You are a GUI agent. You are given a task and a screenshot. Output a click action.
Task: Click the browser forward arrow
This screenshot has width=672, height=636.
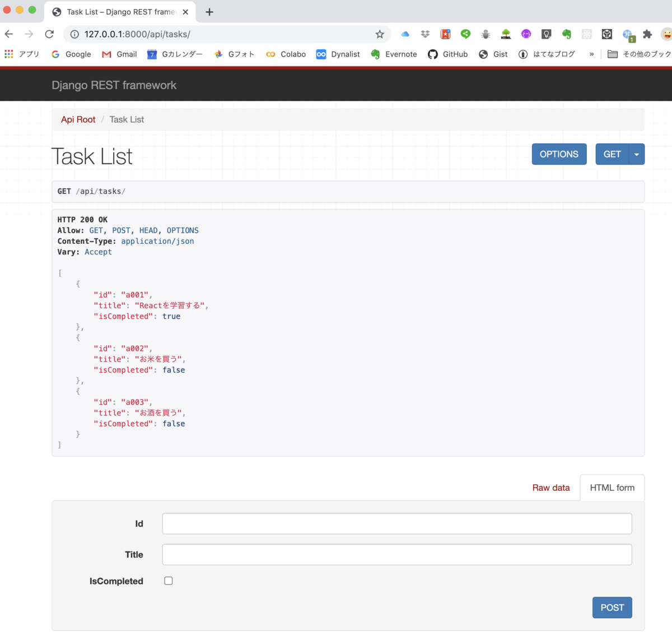(29, 34)
